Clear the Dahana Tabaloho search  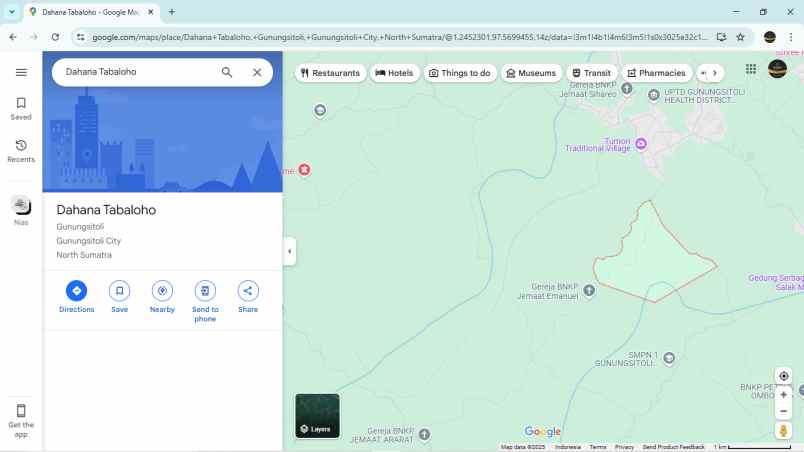(x=257, y=72)
